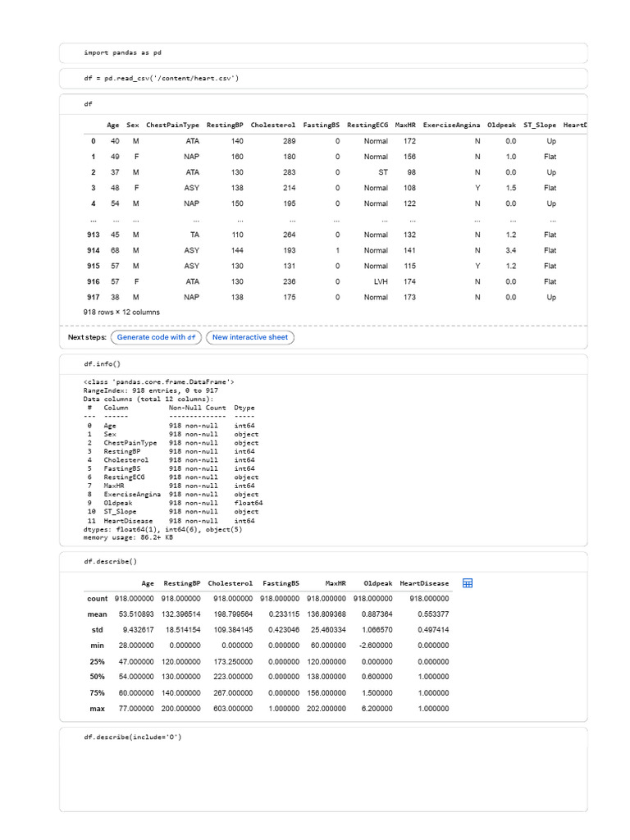Screen dimensions: 630x840
Task: Click the 'mean' row label in describe table
Action: [x=97, y=614]
